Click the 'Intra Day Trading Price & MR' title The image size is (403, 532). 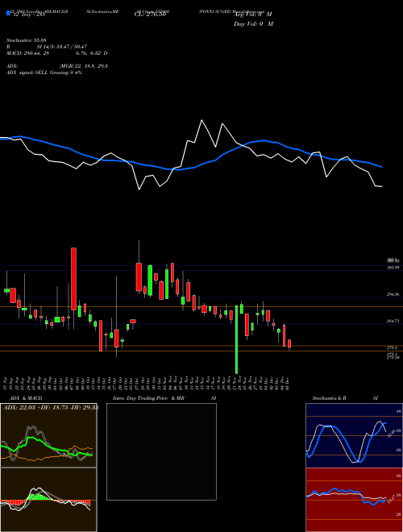click(148, 398)
